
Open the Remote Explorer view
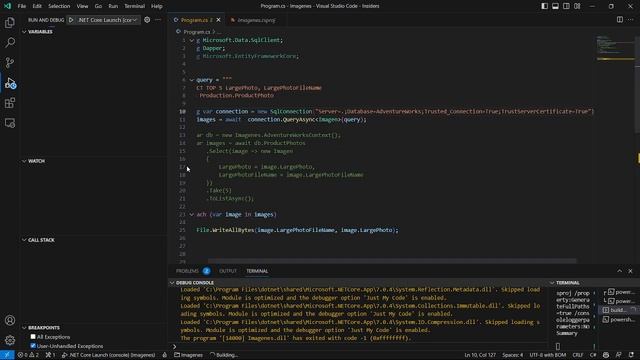click(10, 123)
